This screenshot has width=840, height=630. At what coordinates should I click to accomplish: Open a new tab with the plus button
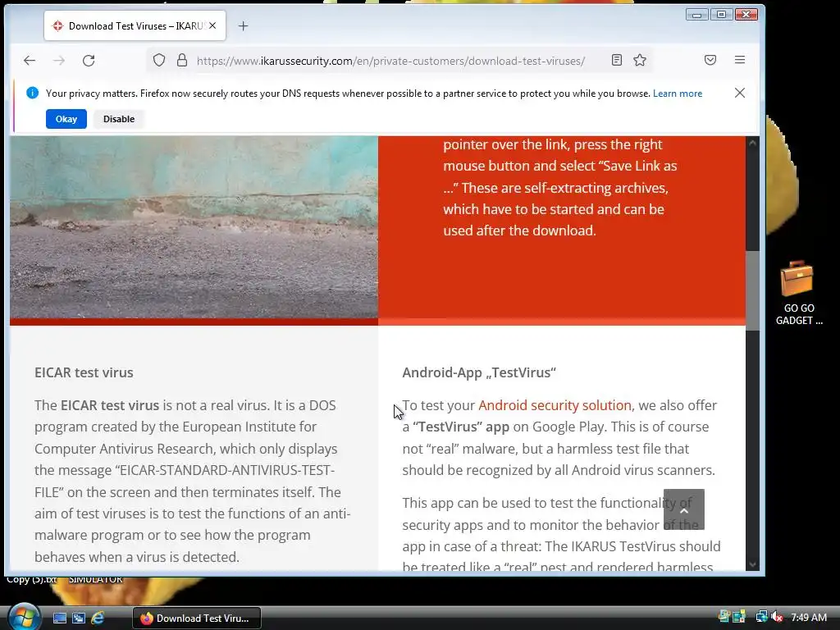click(243, 25)
